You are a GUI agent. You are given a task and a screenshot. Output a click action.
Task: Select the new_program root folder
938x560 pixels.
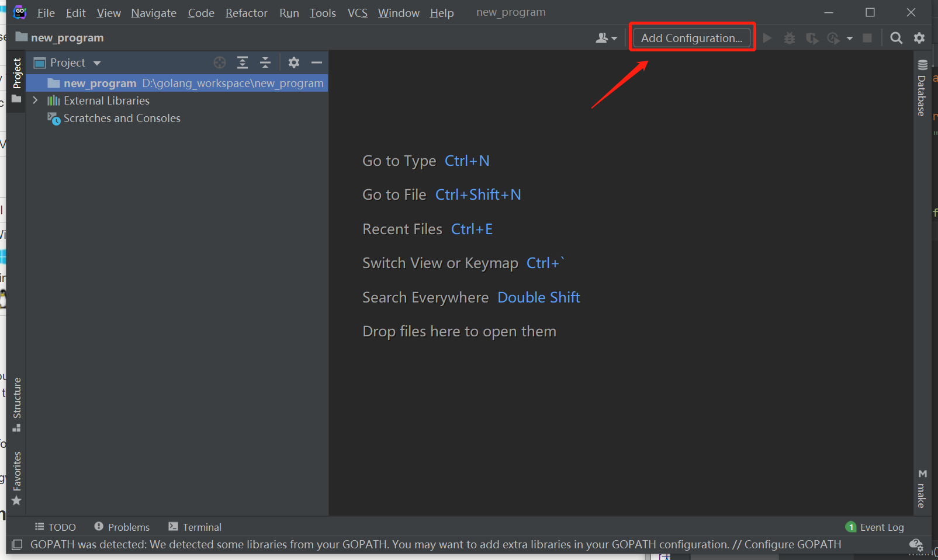tap(176, 83)
